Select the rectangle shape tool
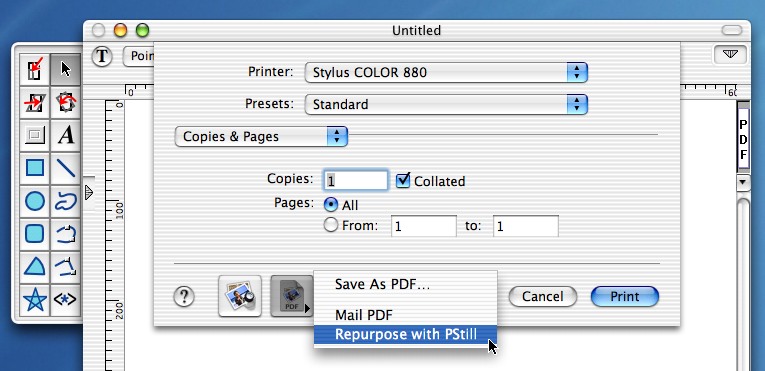Viewport: 765px width, 371px height. [x=35, y=168]
